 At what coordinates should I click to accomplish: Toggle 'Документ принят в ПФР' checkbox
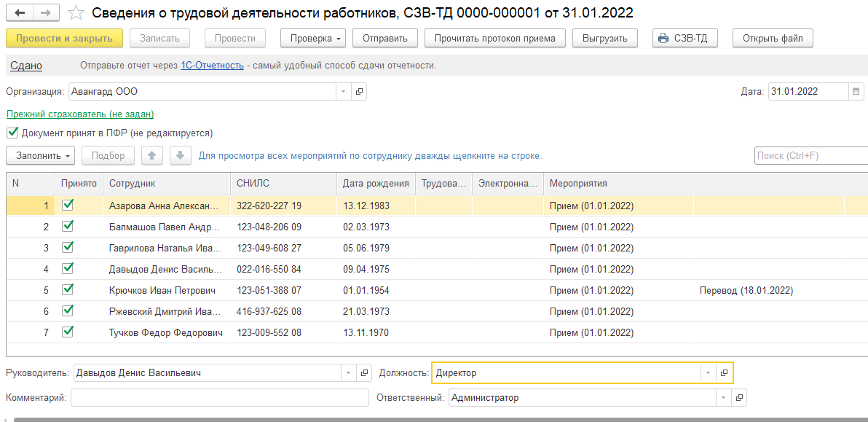click(12, 133)
